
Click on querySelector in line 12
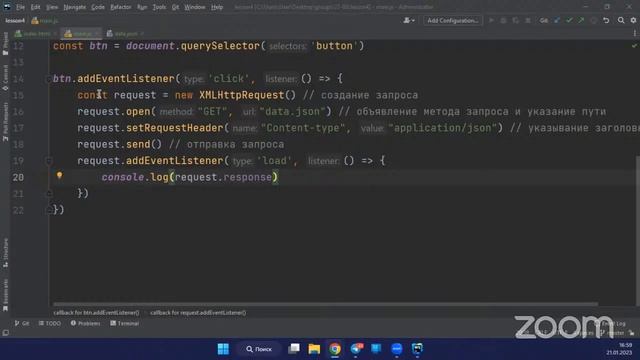[220, 46]
